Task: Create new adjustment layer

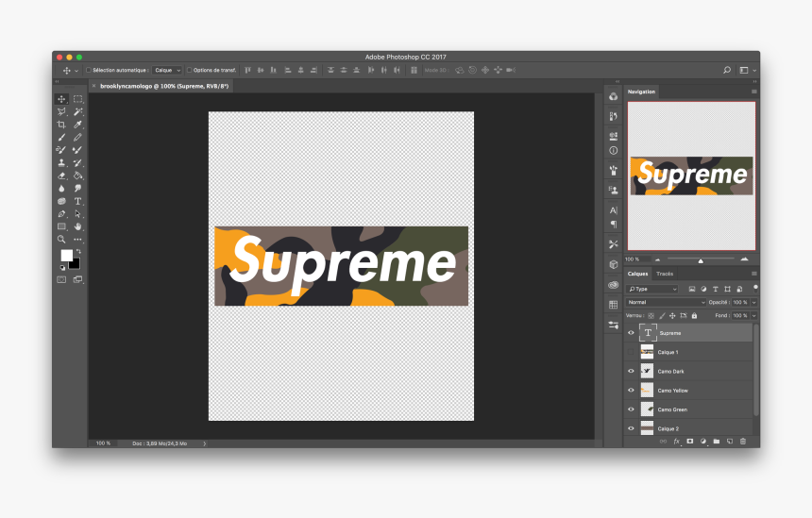Action: pyautogui.click(x=703, y=442)
